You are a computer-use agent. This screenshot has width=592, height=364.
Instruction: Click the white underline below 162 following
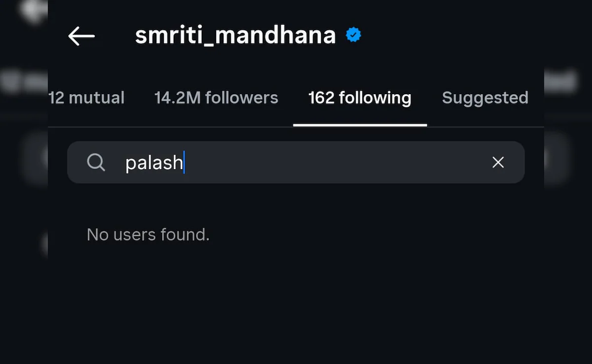(x=360, y=125)
